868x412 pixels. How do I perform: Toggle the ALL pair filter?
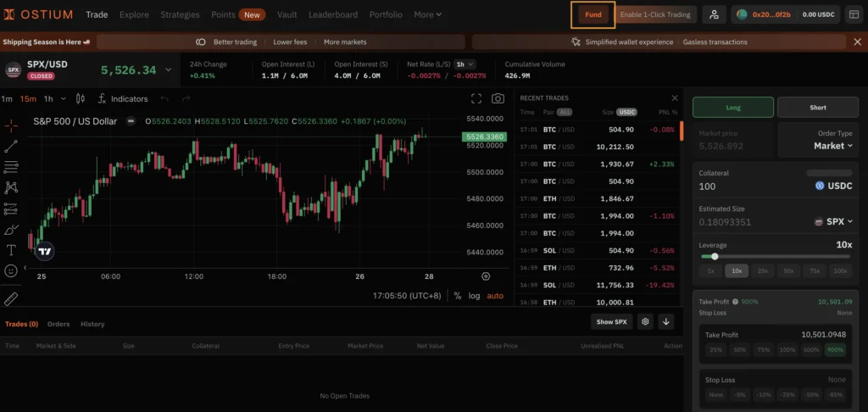tap(564, 112)
